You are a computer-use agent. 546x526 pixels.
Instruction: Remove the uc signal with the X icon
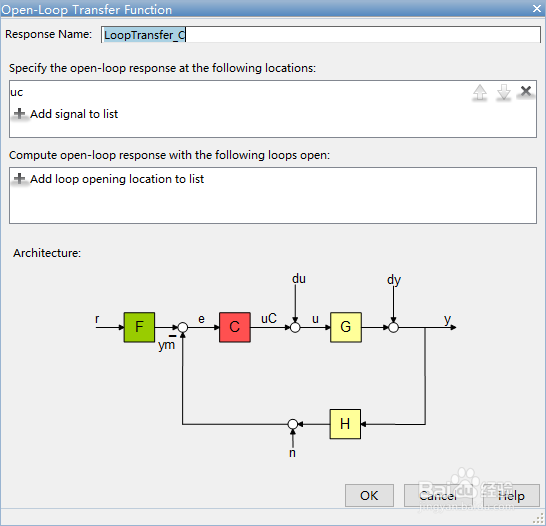(x=526, y=92)
